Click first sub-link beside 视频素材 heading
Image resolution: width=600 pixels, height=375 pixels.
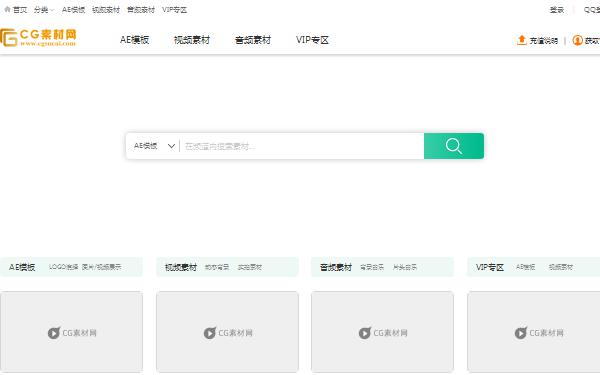(x=217, y=267)
